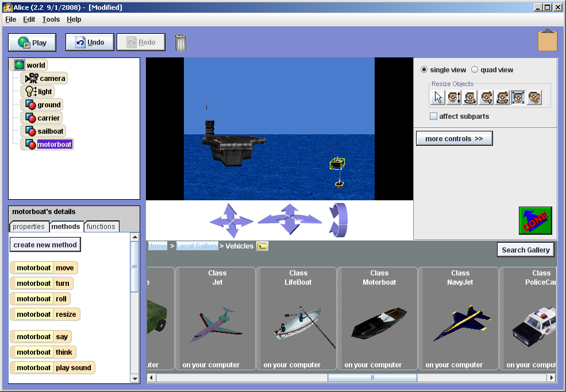Screen dimensions: 566x392
Task: Go to Home gallery link
Action: click(157, 246)
